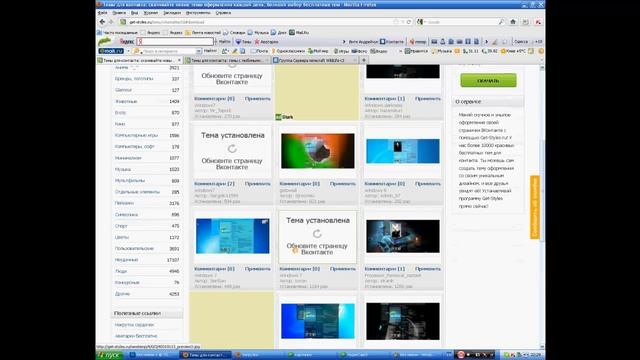Open the Контакте button on the toolbar

coord(392,42)
